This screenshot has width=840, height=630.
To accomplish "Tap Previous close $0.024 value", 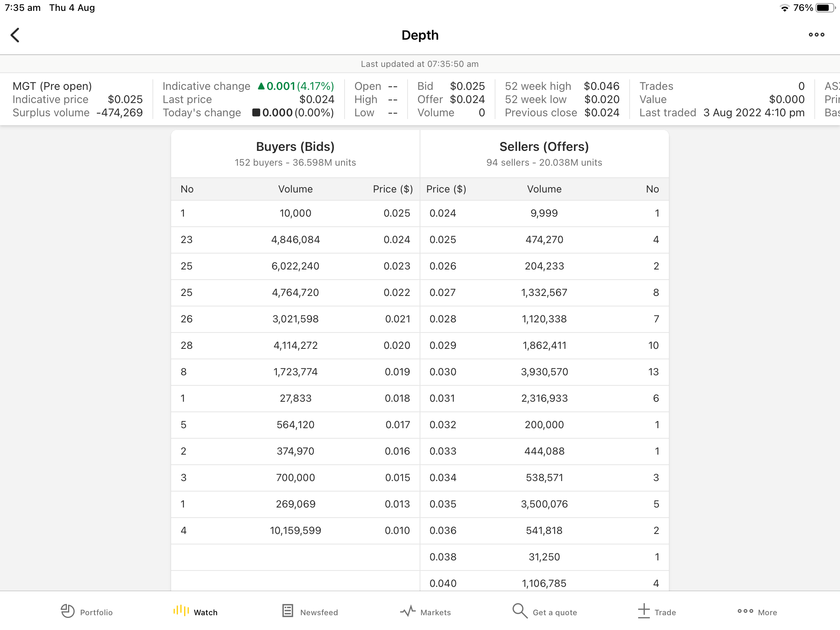I will point(602,113).
